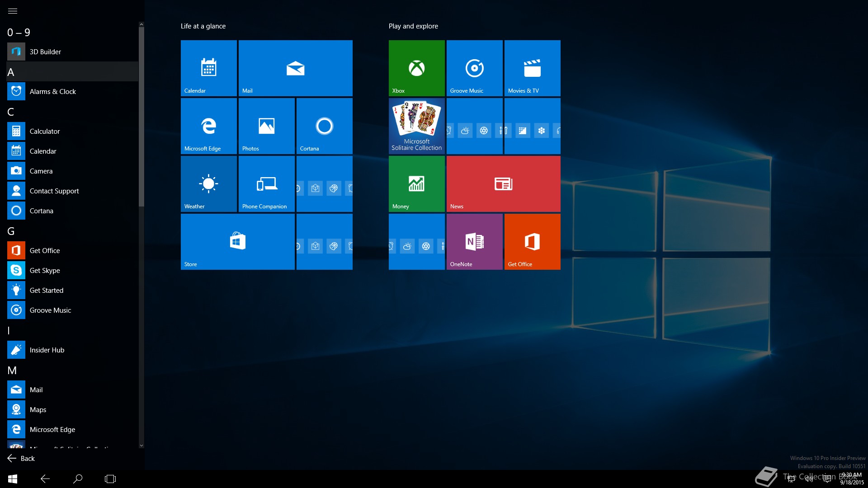Open Get Office in the left app list
868x488 pixels.
click(x=73, y=250)
